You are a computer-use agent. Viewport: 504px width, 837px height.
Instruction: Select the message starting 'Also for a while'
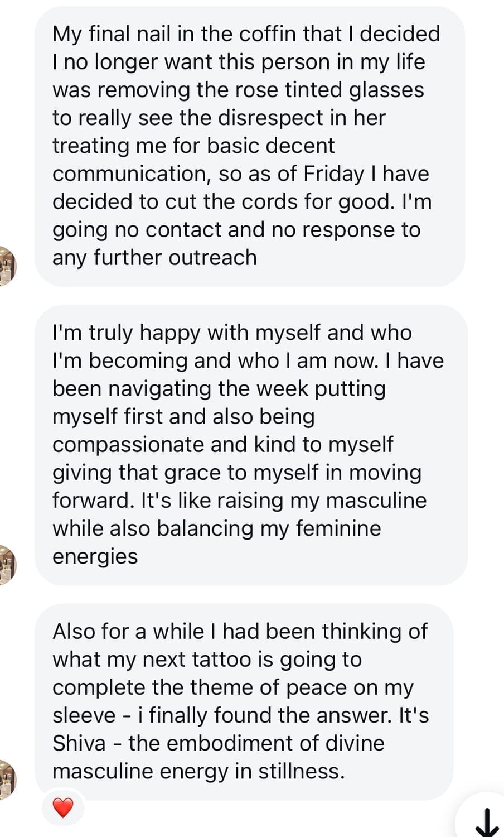244,701
